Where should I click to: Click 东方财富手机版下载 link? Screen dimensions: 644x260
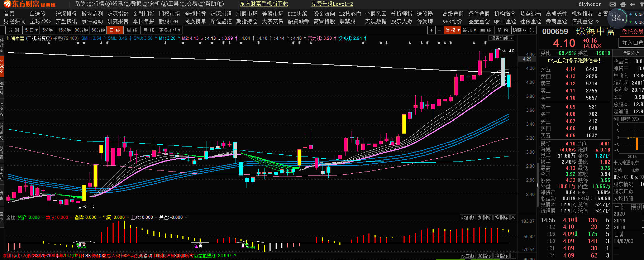click(x=264, y=4)
